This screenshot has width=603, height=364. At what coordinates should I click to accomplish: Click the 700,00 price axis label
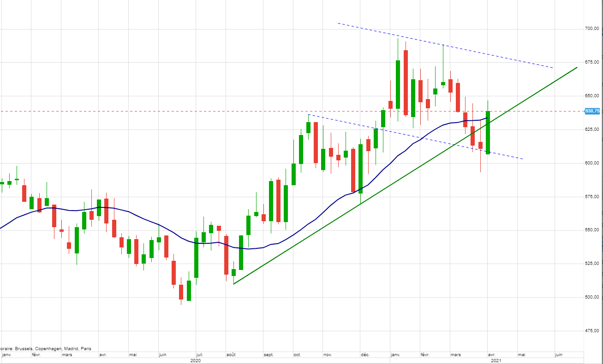592,29
